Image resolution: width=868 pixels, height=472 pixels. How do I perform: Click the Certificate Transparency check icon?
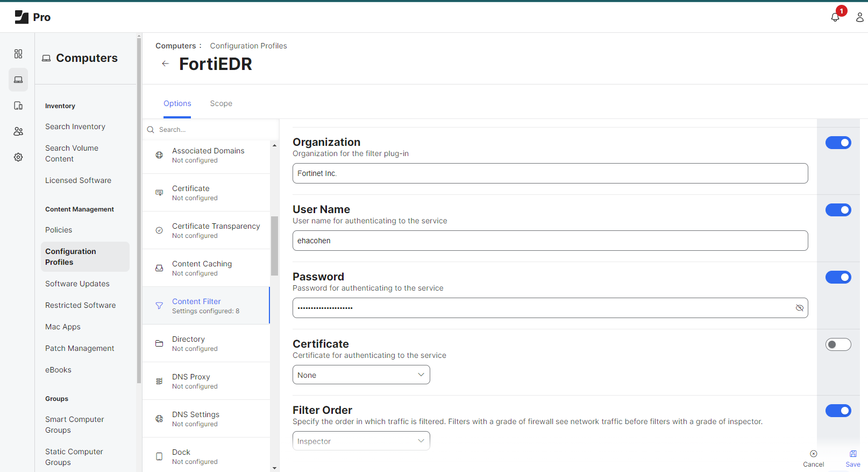pyautogui.click(x=159, y=230)
